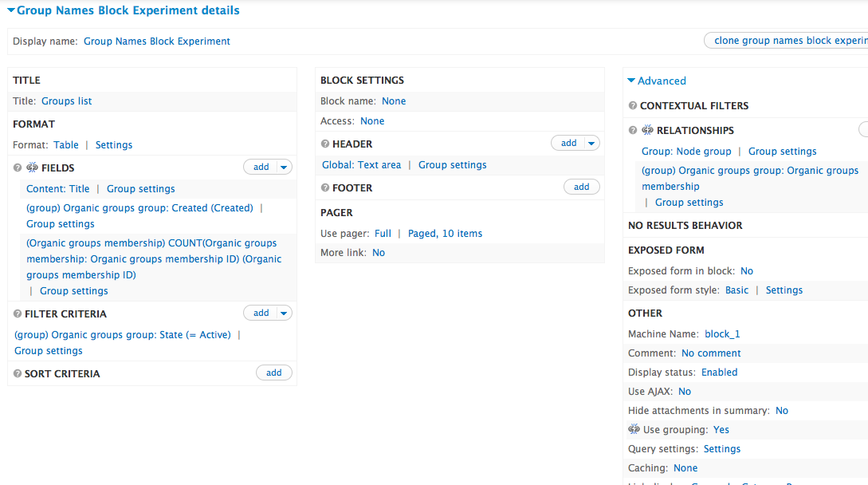Open the Filter Criteria add dropdown arrow
The width and height of the screenshot is (868, 485).
(x=285, y=313)
